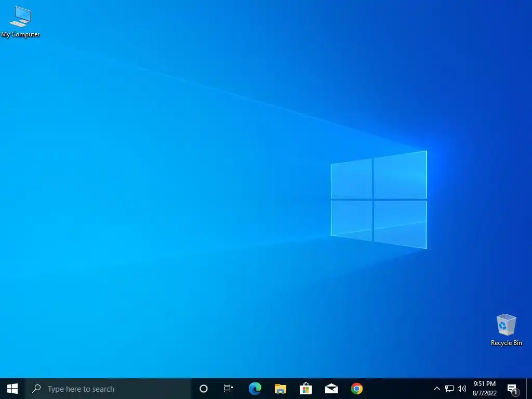532x399 pixels.
Task: Show hidden system tray icons
Action: [x=436, y=389]
